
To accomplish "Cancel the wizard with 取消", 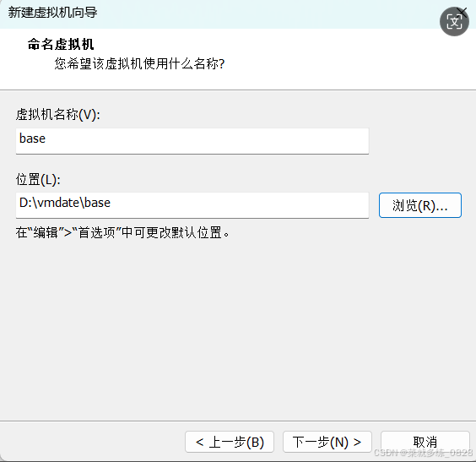I will coord(425,442).
